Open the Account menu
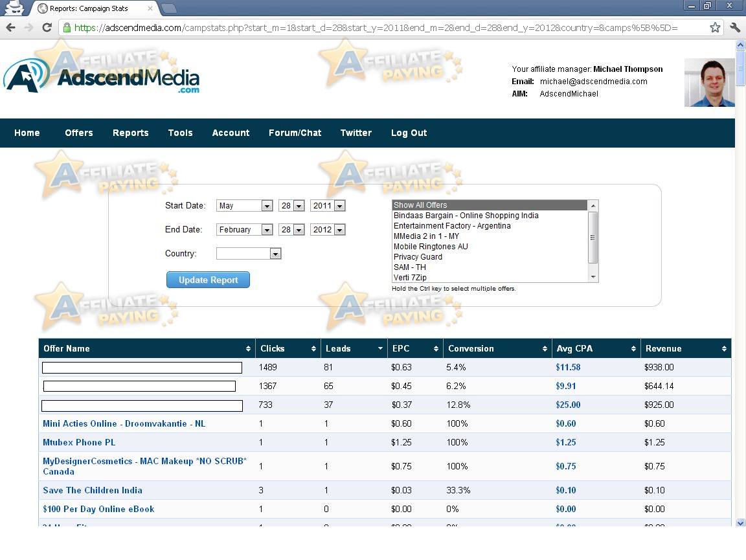Viewport: 746px width, 560px height. click(x=231, y=133)
